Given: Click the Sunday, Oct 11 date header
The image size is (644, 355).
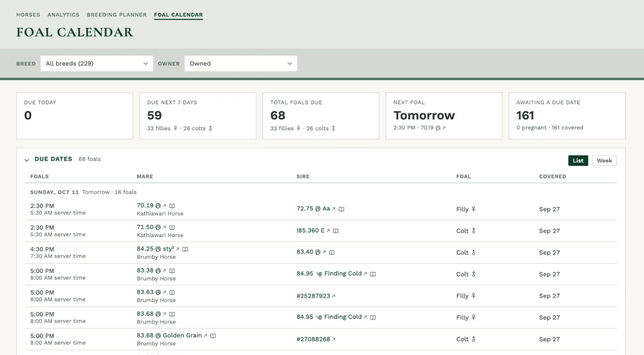Looking at the screenshot, I should (54, 192).
